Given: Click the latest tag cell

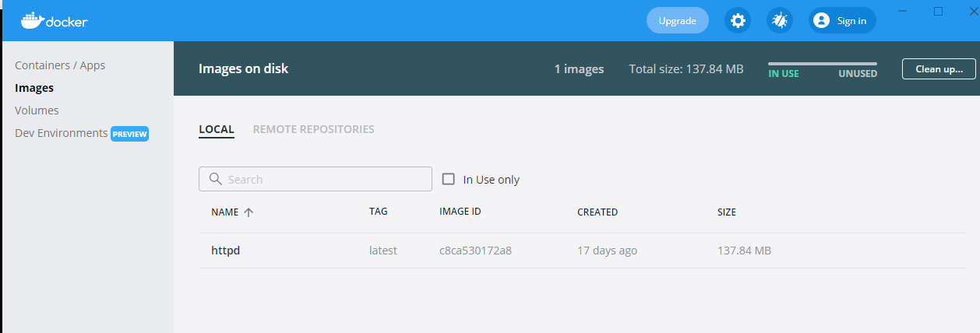Looking at the screenshot, I should tap(383, 251).
